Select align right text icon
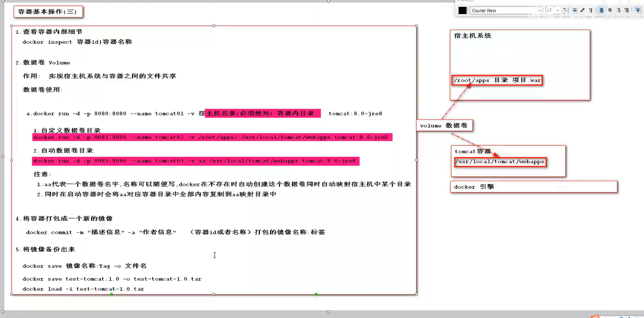Image resolution: width=644 pixels, height=318 pixels. point(619,10)
